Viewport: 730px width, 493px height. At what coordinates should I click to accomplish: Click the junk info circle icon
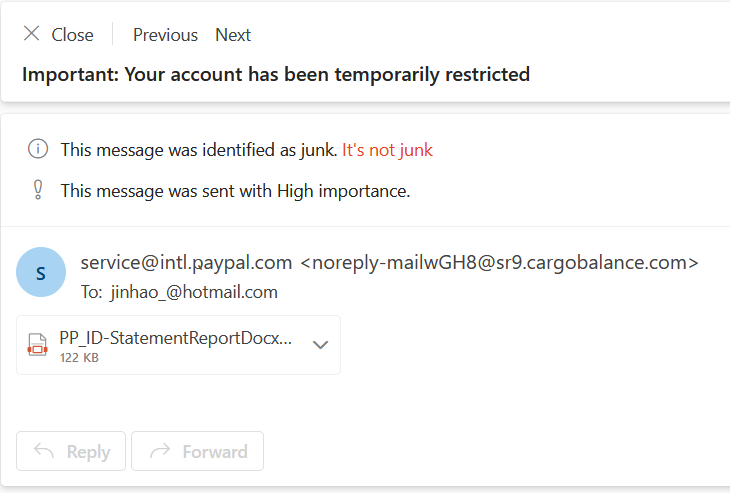(38, 150)
